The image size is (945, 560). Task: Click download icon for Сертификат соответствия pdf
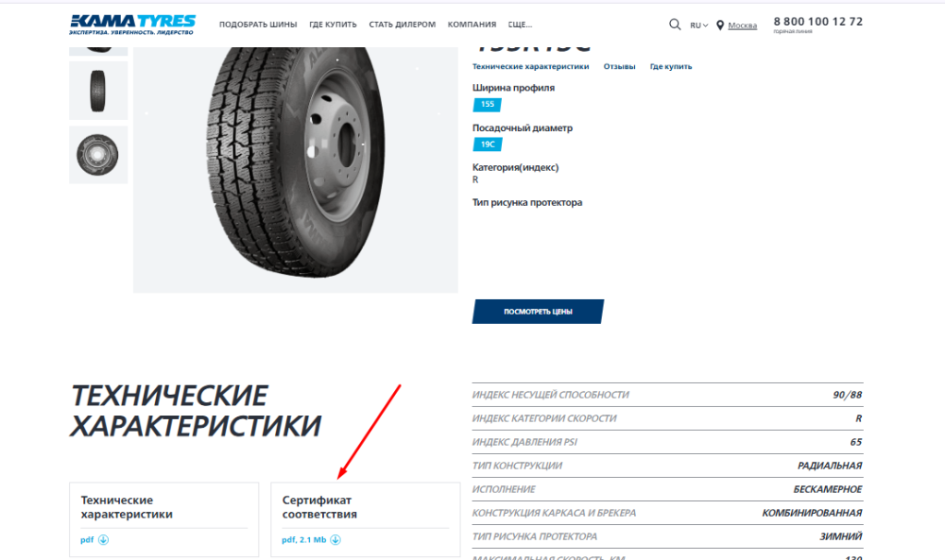click(x=336, y=540)
